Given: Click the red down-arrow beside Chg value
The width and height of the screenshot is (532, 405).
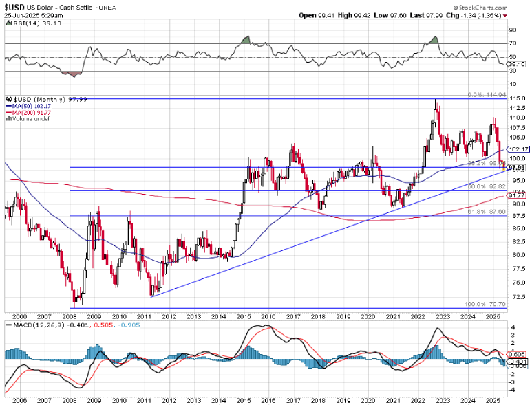Looking at the screenshot, I should pos(505,15).
